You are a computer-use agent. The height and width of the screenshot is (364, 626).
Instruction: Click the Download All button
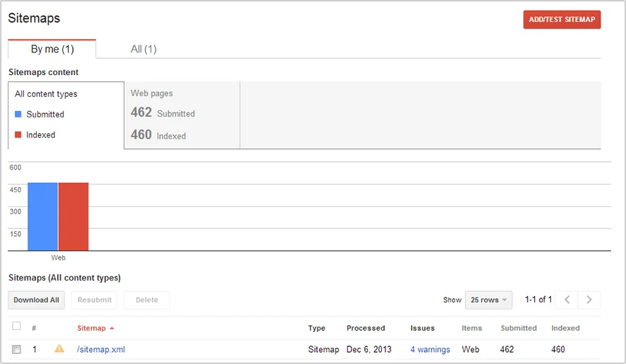click(36, 300)
